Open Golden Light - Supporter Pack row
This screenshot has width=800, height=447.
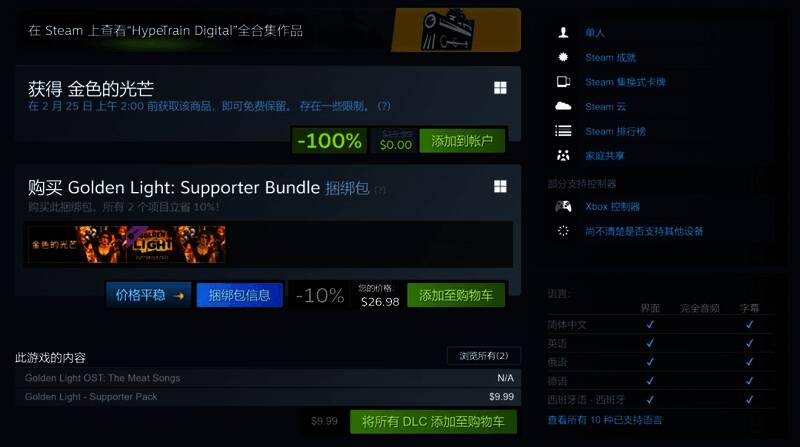268,396
